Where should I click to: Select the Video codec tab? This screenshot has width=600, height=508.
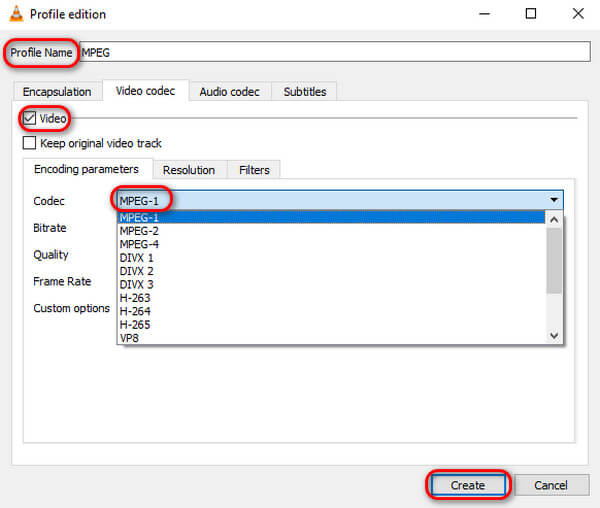tap(145, 91)
